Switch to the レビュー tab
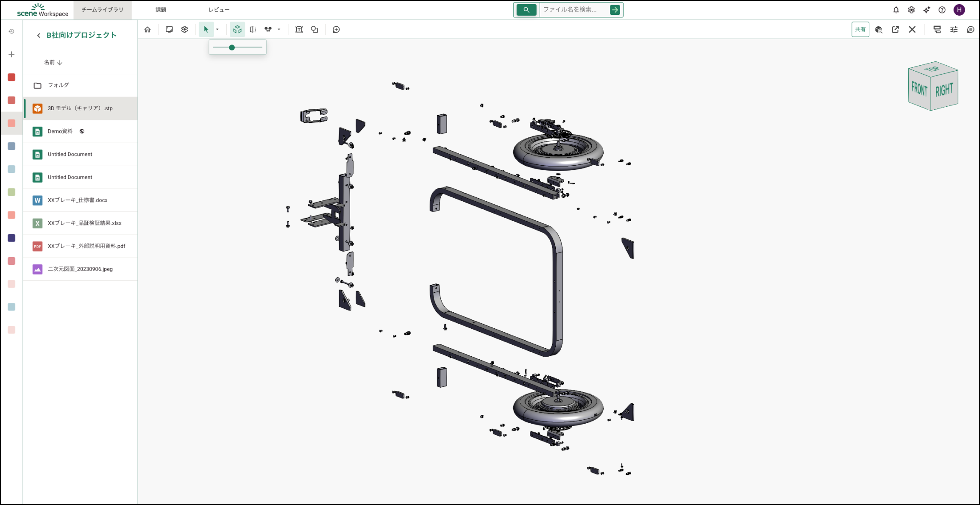Viewport: 980px width, 505px height. [x=219, y=10]
